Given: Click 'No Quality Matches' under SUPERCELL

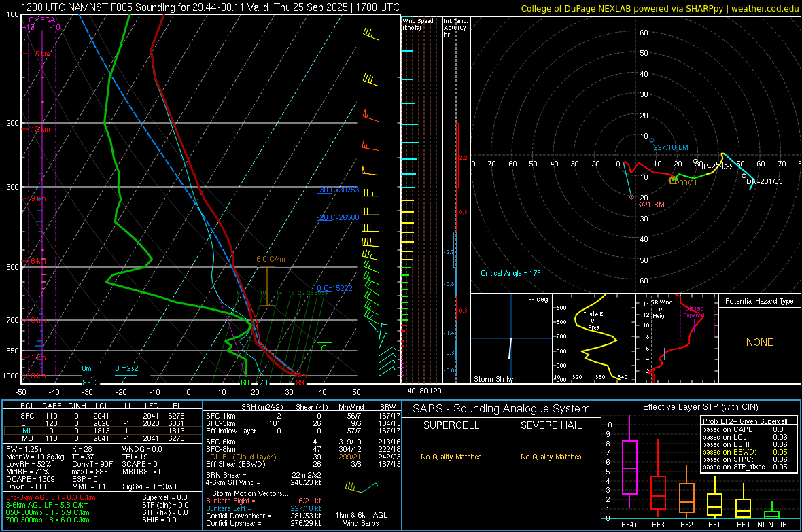Looking at the screenshot, I should tap(451, 457).
